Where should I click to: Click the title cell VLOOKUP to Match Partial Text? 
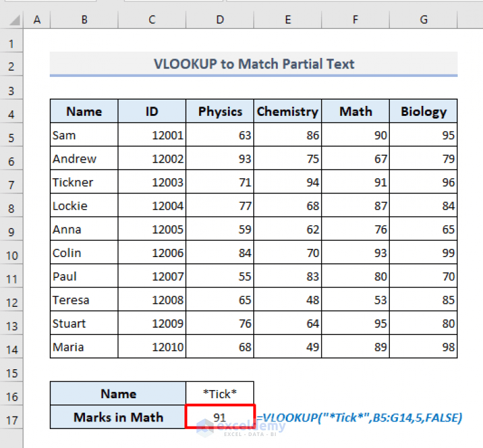coord(254,64)
